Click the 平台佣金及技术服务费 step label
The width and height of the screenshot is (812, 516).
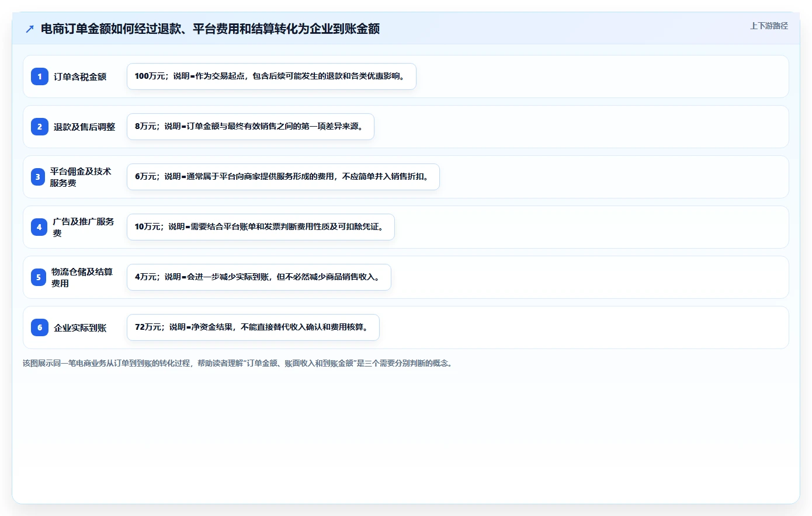coord(81,177)
